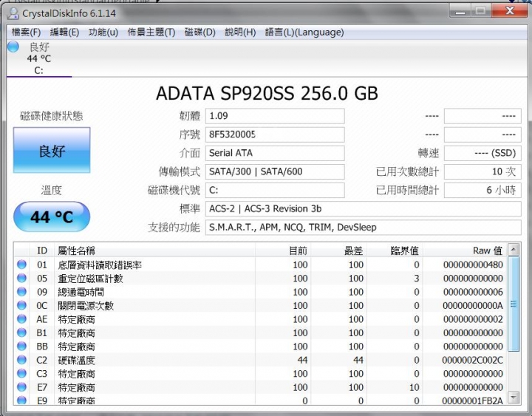532x416 pixels.
Task: Click the transfer mode field SATA/300 | SATA/600
Action: [x=275, y=171]
